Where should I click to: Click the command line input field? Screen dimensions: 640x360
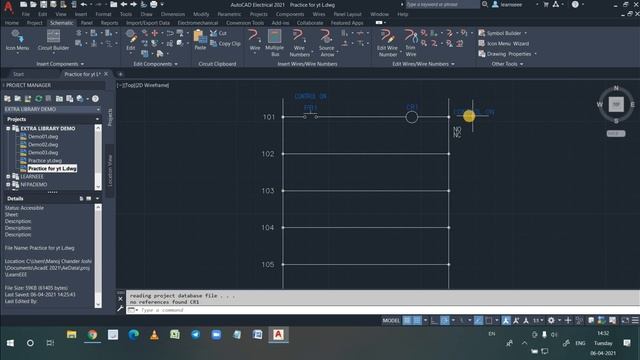pyautogui.click(x=384, y=310)
